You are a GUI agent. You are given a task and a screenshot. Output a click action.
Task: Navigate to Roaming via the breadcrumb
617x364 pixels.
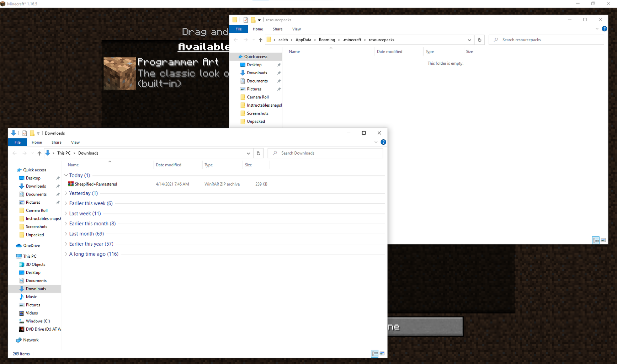[x=327, y=40]
